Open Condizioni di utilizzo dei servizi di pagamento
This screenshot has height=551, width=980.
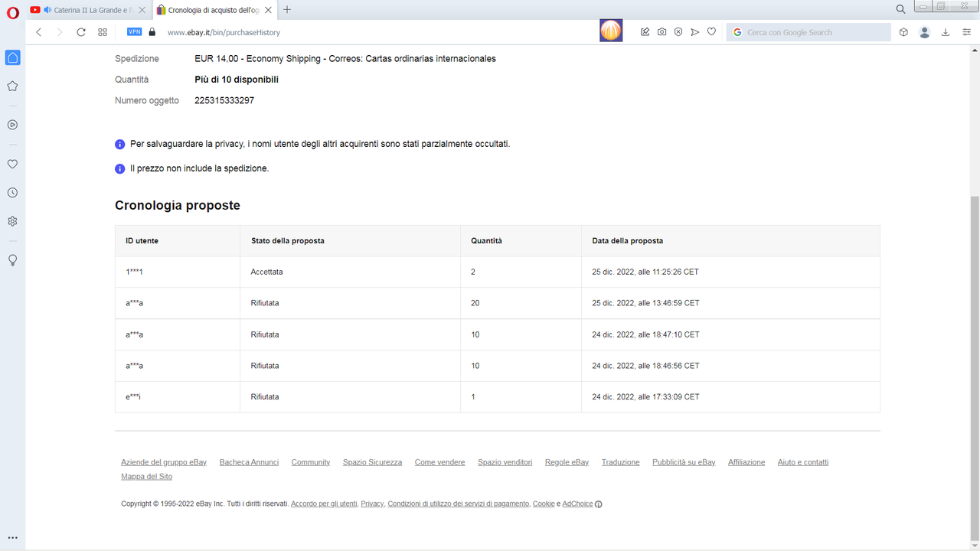click(x=458, y=504)
